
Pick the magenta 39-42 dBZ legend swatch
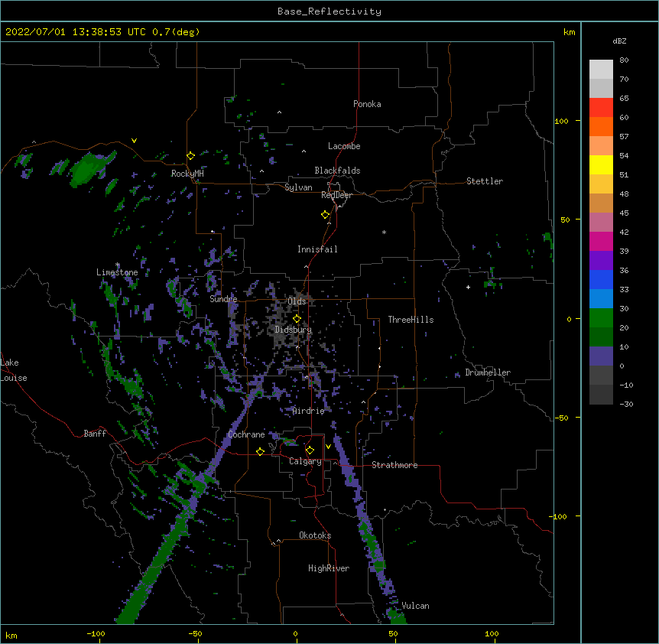pyautogui.click(x=601, y=241)
